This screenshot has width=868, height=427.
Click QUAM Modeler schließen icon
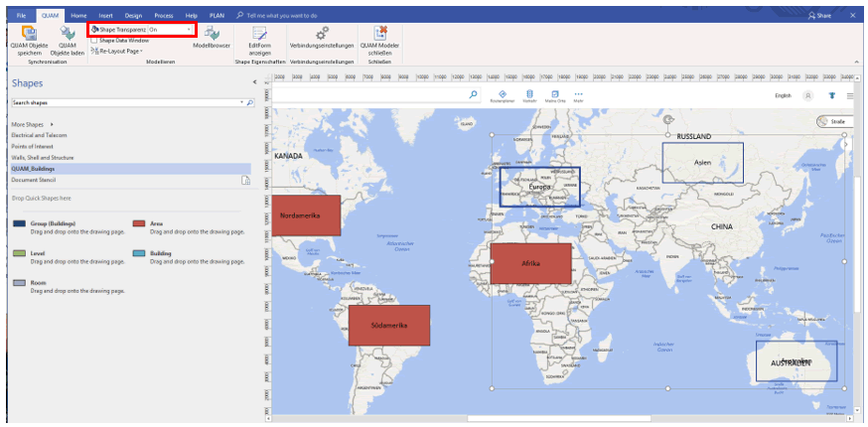click(380, 34)
